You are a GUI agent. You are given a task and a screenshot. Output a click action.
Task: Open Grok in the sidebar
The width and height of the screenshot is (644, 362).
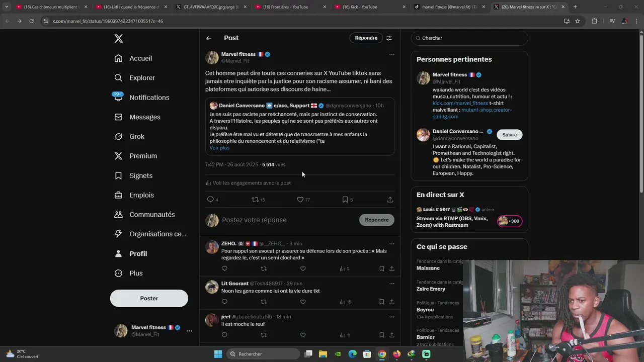click(x=129, y=136)
